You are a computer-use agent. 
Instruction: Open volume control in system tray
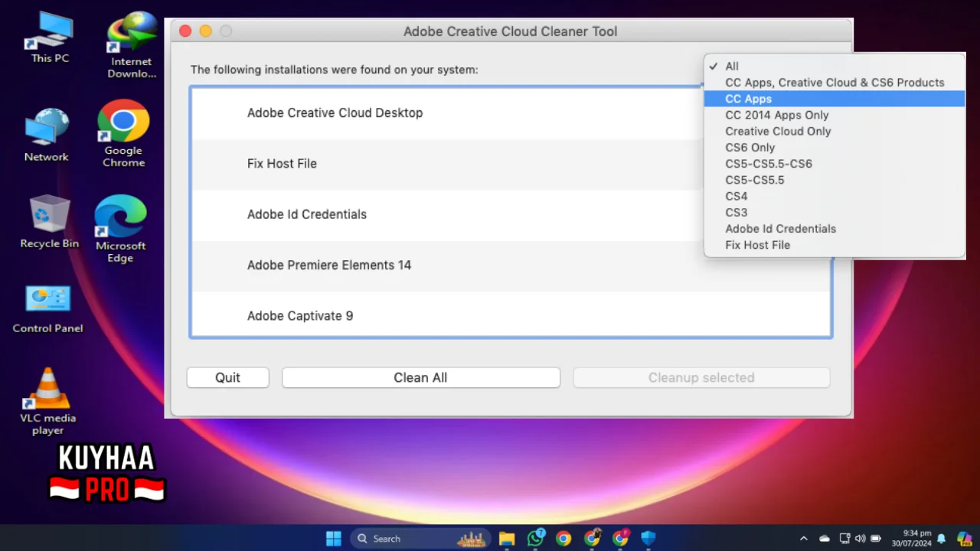tap(860, 539)
